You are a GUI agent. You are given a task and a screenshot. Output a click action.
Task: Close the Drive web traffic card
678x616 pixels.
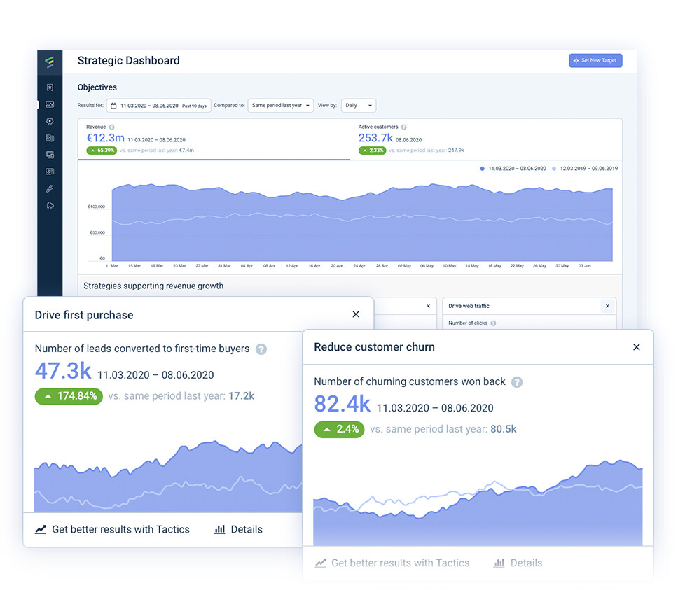point(607,306)
